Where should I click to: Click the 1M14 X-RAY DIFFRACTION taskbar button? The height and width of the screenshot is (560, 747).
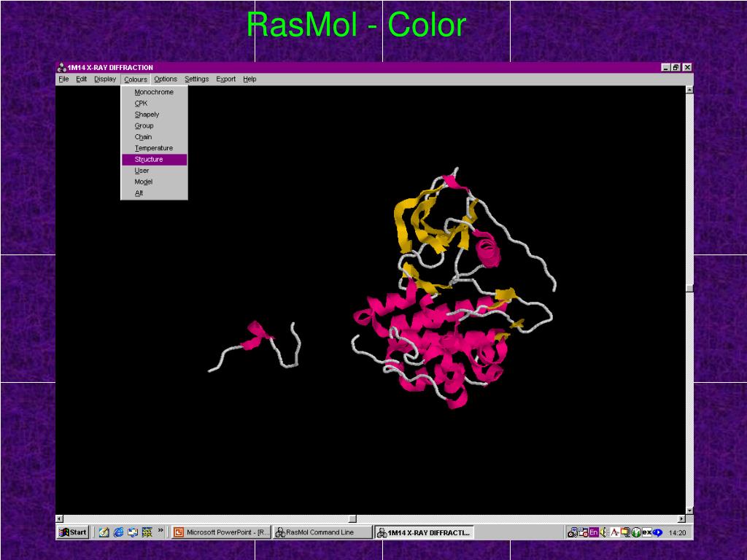(x=424, y=532)
